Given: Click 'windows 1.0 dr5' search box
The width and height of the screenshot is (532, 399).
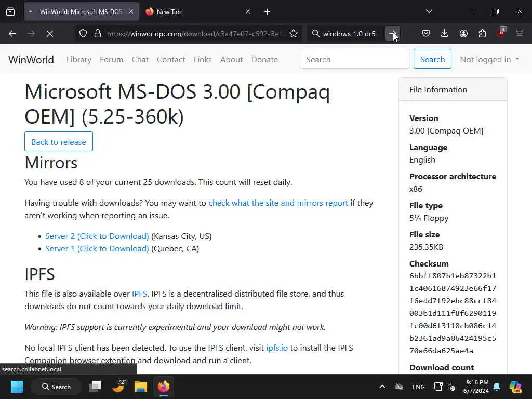Looking at the screenshot, I should point(349,34).
